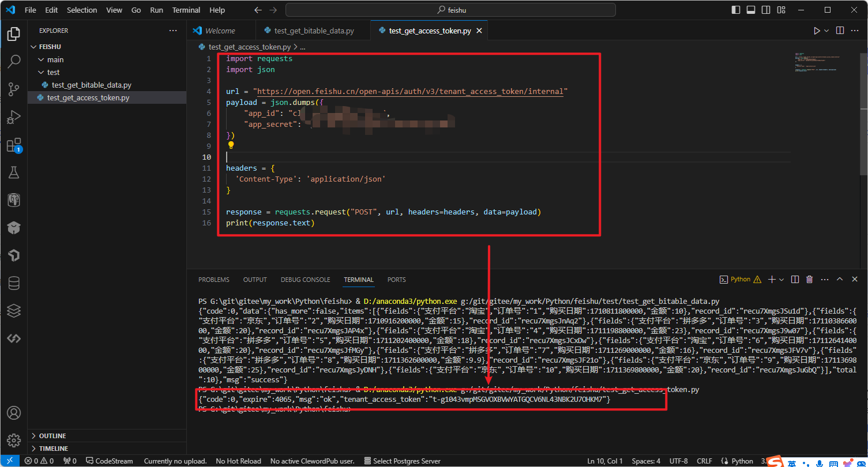The image size is (868, 467).
Task: Open the Testing flask view
Action: click(14, 172)
